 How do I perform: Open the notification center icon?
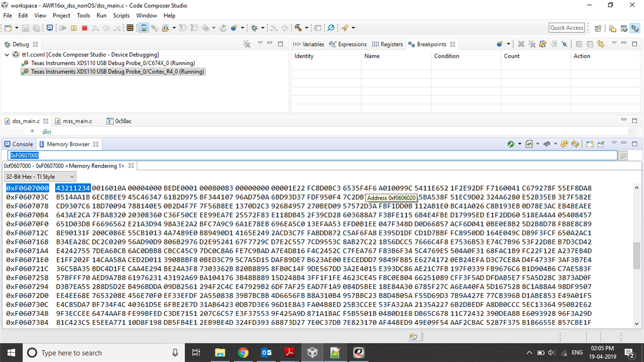point(630,353)
